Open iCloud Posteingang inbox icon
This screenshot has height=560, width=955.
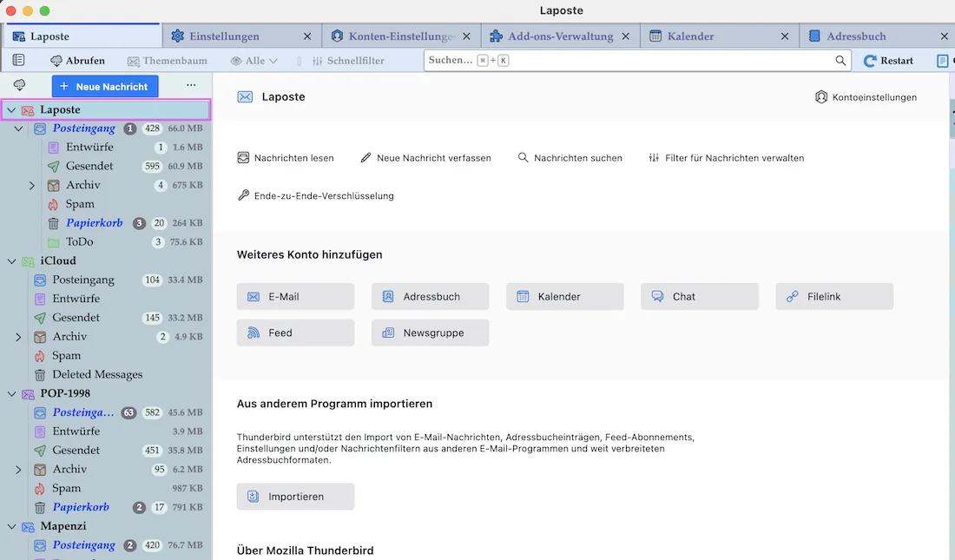[40, 280]
